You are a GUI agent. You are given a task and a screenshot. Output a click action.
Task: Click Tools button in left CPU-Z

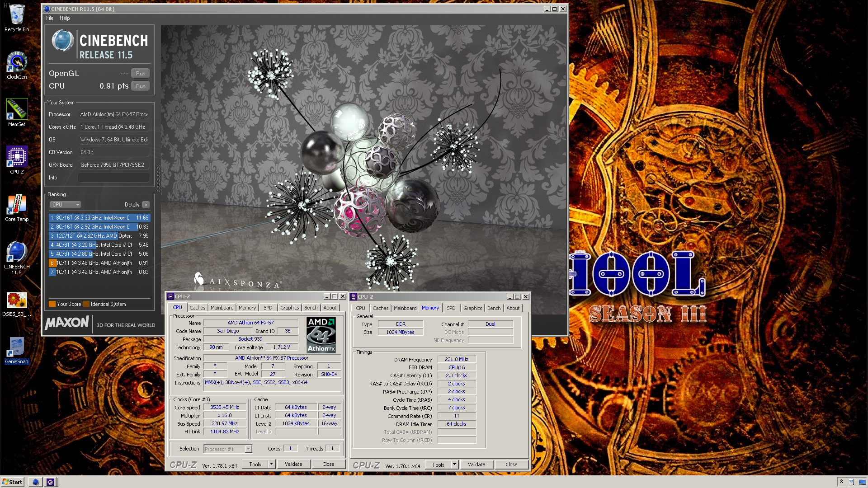tap(255, 464)
